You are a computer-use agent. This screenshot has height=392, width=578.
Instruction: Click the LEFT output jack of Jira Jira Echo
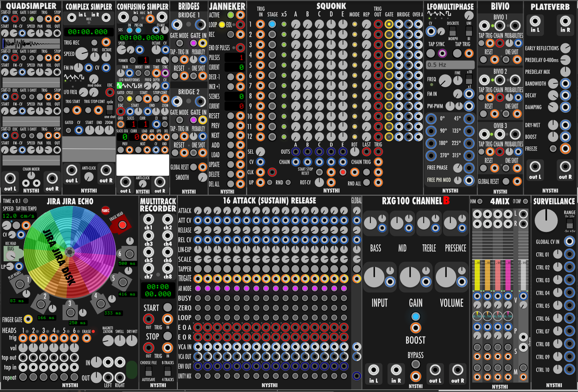108,377
